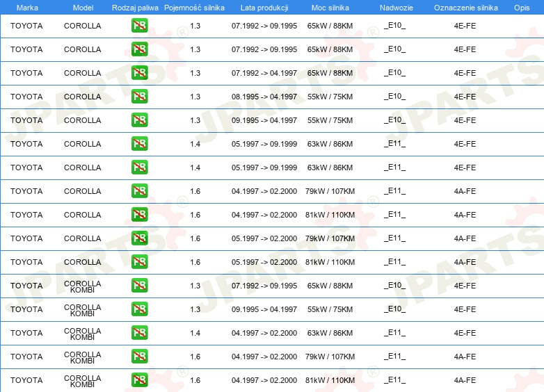Click the Rodzaj paliwa column header
Viewport: 544px width, 392px height.
pyautogui.click(x=135, y=8)
